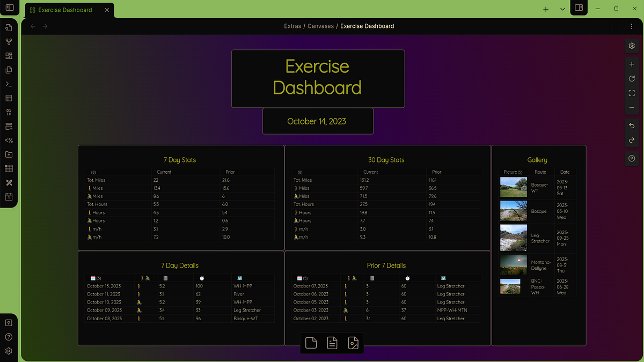Add a media file to the canvas
This screenshot has width=644, height=362.
point(353,343)
